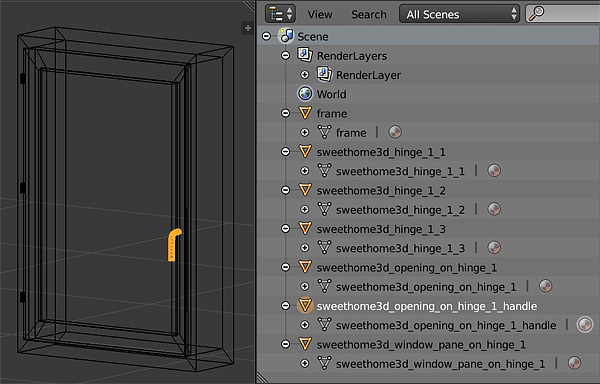Click the sweethome3d_hinge_1_1 material sphere icon
The height and width of the screenshot is (384, 600).
click(494, 170)
